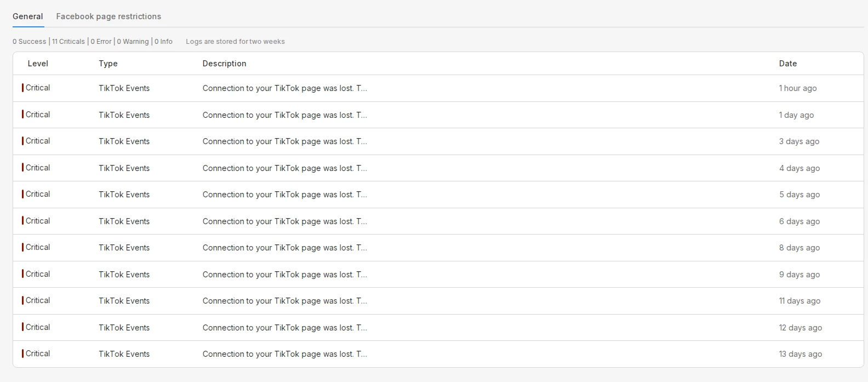The height and width of the screenshot is (382, 868).
Task: Filter logs by 0 Success
Action: click(x=30, y=42)
